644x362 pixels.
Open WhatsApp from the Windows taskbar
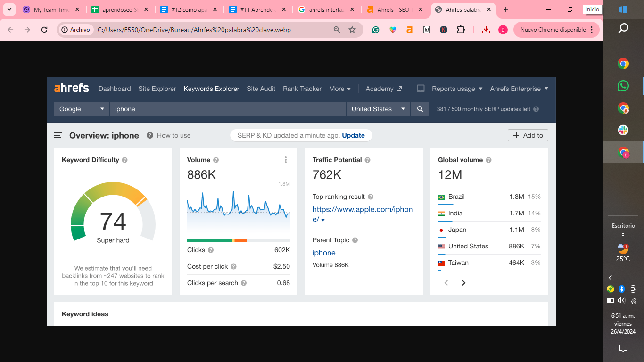pyautogui.click(x=623, y=86)
